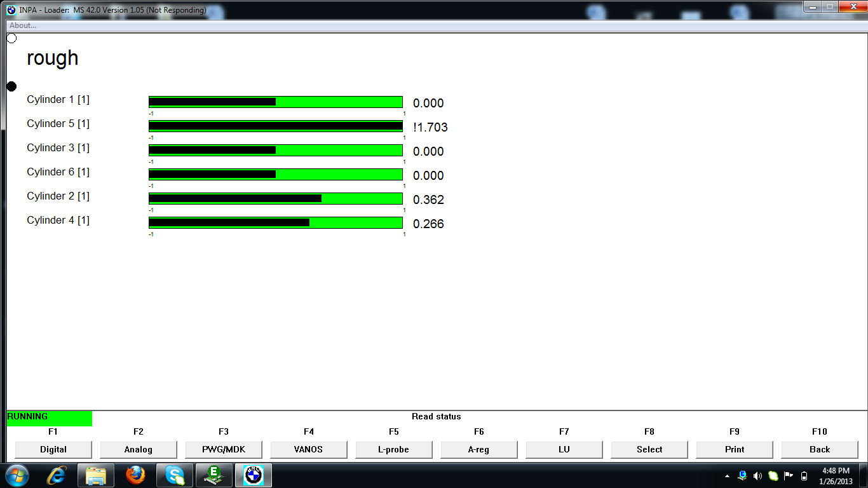868x488 pixels.
Task: Open the Action Center flag icon
Action: [x=789, y=476]
